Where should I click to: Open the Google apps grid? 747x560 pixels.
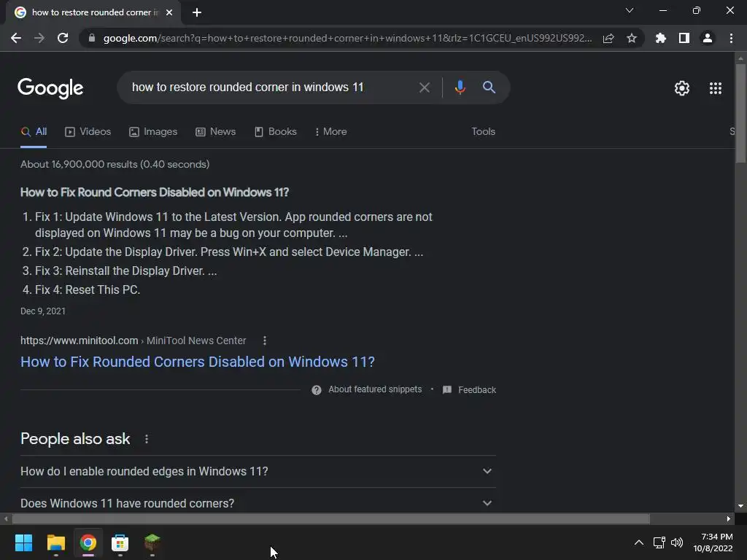coord(716,88)
